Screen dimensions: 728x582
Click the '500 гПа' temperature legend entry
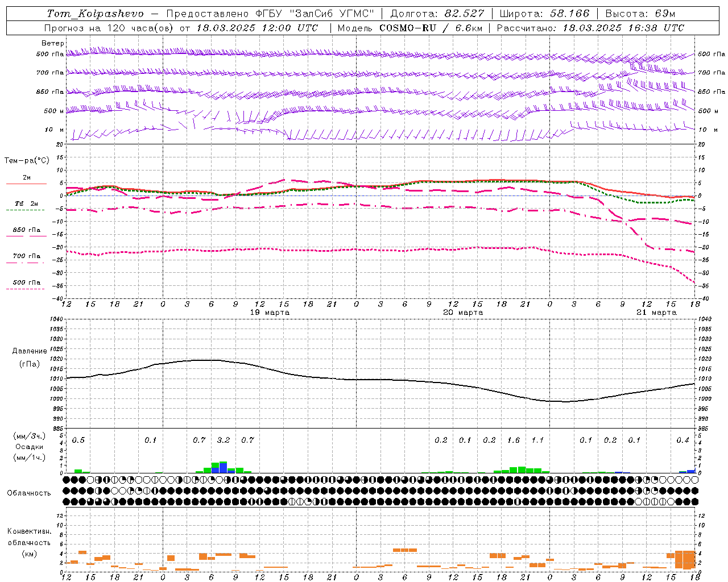coord(27,282)
